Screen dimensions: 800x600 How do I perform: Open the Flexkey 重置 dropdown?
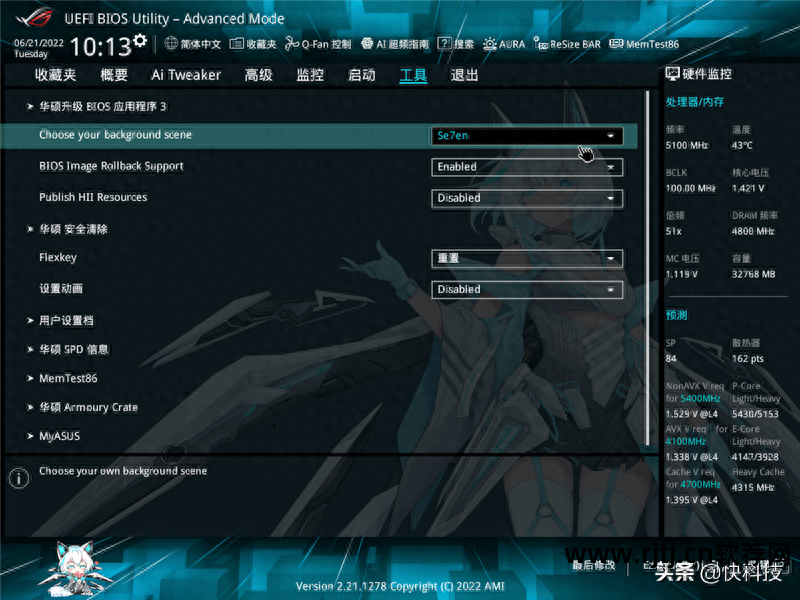click(527, 258)
